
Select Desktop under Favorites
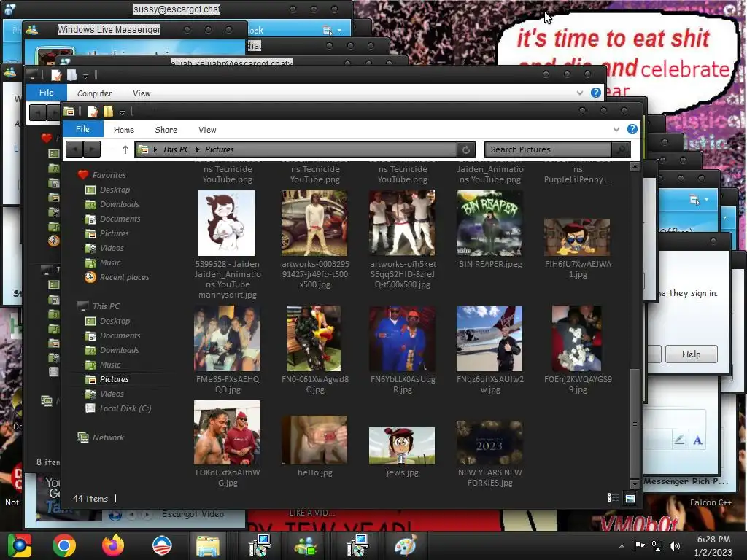115,190
